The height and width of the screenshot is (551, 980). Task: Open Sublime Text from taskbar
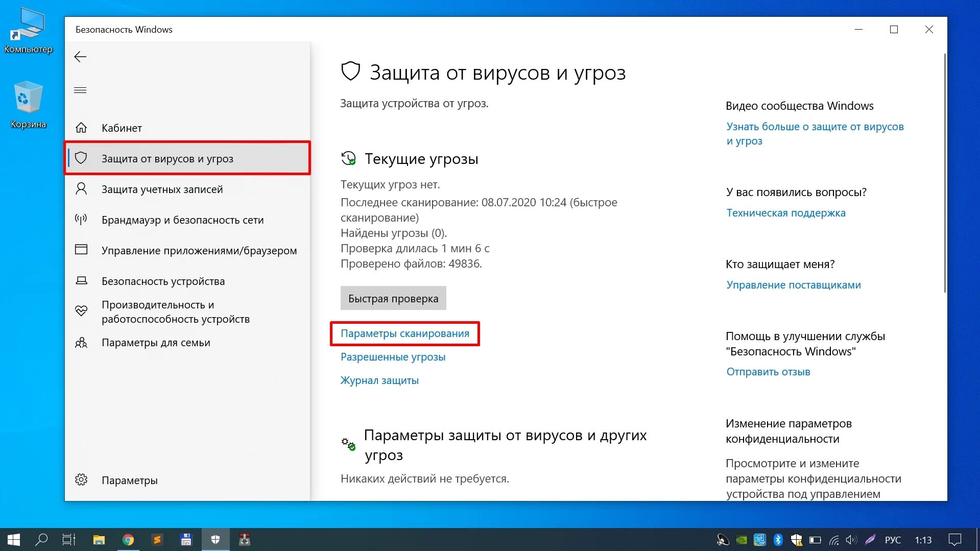point(157,540)
